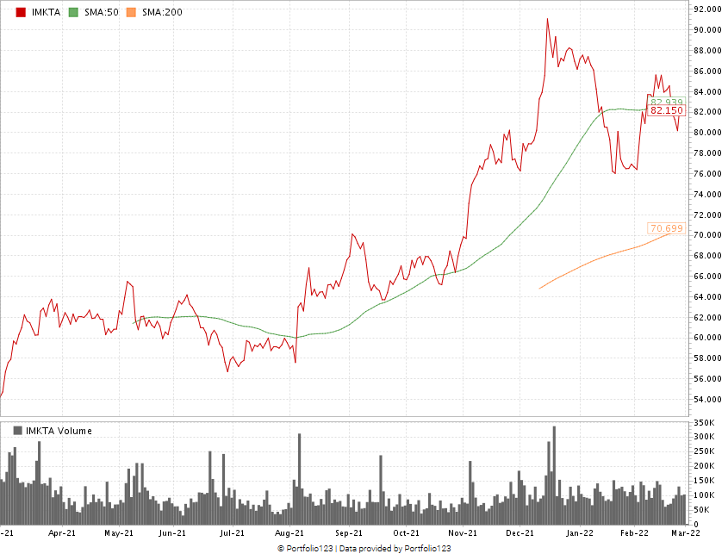Screen dimensions: 728x560
Task: Click the Oct-21 date axis label
Action: (x=406, y=533)
